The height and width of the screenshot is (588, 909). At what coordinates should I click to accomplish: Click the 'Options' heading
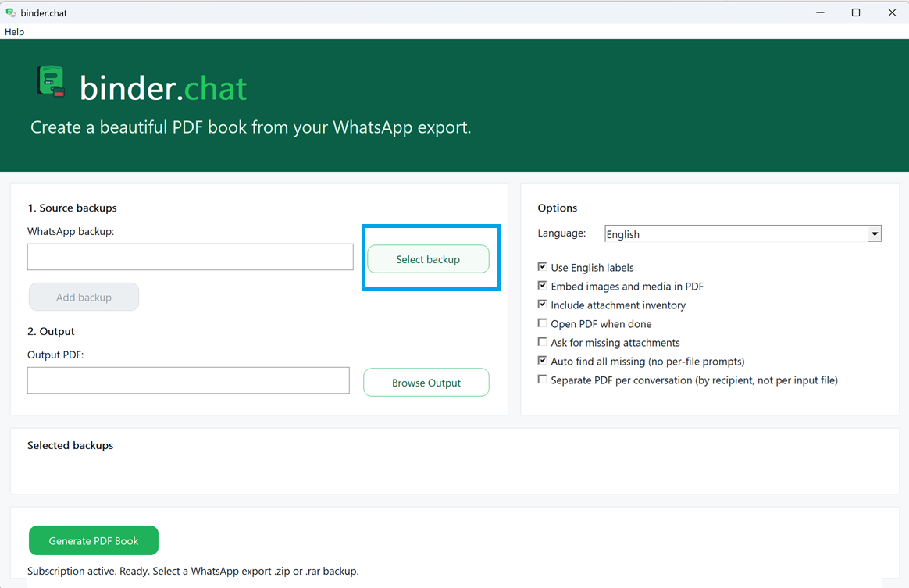(x=557, y=208)
